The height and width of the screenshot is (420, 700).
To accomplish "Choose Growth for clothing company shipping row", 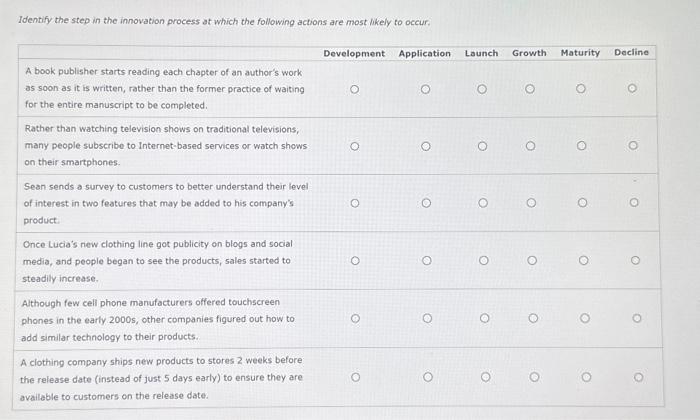I will pos(534,377).
